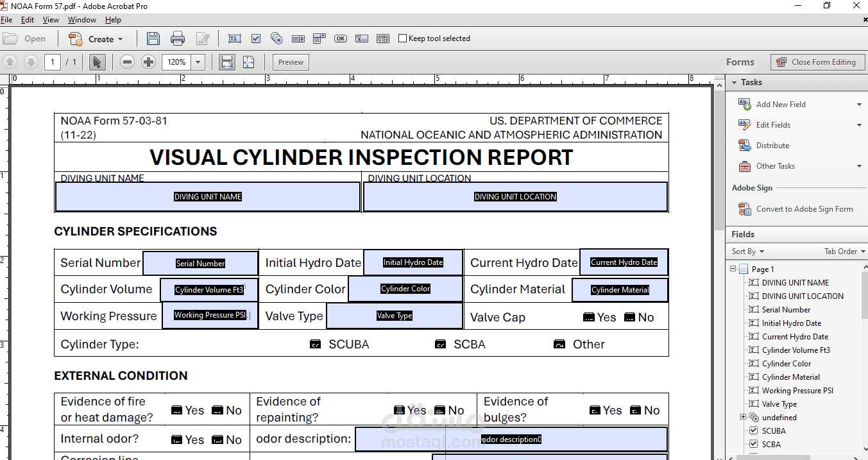This screenshot has width=868, height=460.
Task: Click the Forms panel label
Action: point(740,62)
